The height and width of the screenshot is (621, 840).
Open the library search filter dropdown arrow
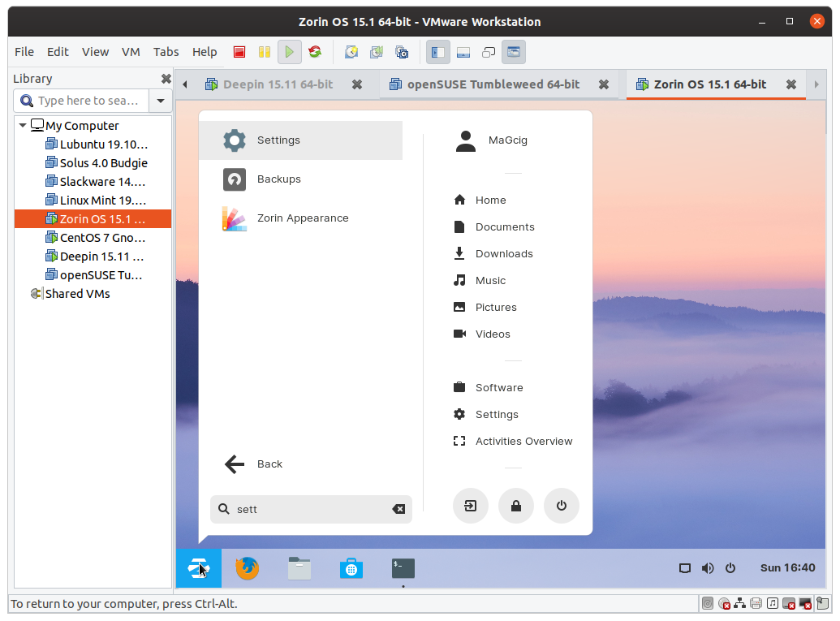click(x=160, y=101)
